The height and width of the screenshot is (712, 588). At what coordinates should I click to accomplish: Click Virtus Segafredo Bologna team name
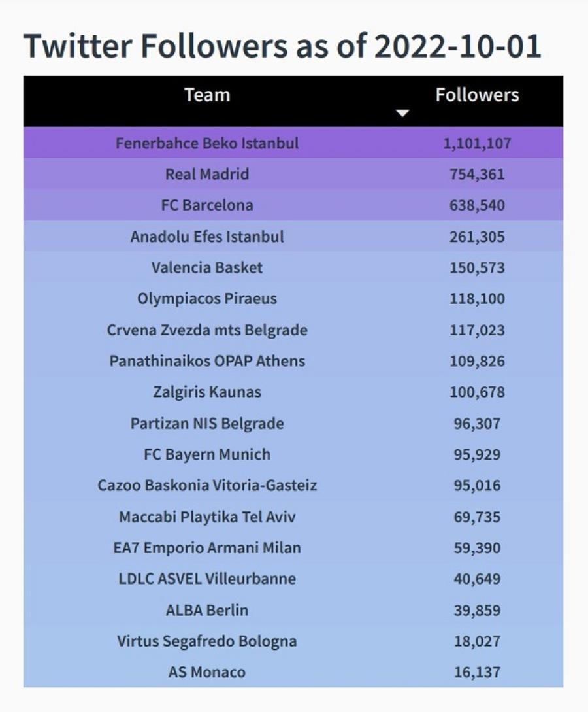tap(207, 641)
